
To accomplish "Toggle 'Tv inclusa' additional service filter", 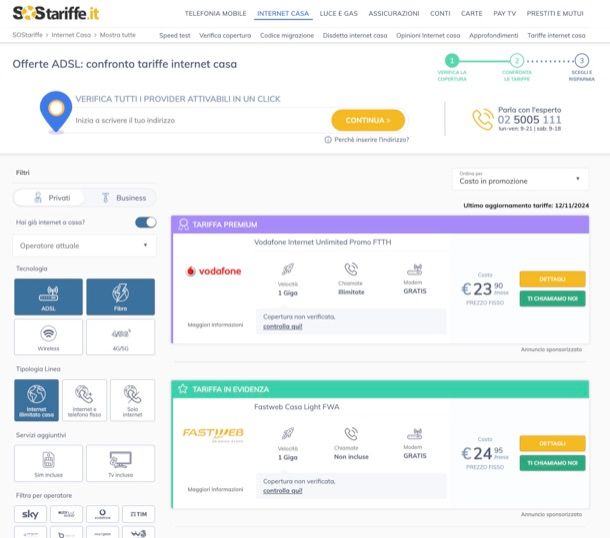I will coord(121,463).
